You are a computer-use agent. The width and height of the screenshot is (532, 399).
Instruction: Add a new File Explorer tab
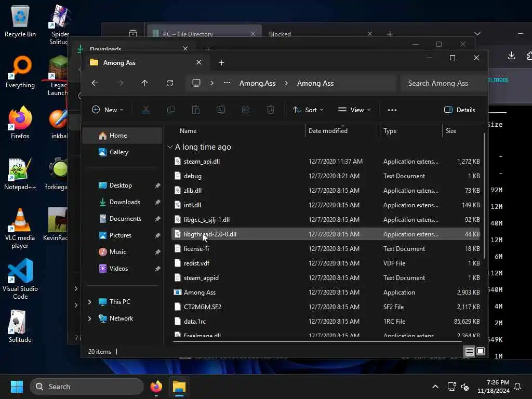click(221, 63)
